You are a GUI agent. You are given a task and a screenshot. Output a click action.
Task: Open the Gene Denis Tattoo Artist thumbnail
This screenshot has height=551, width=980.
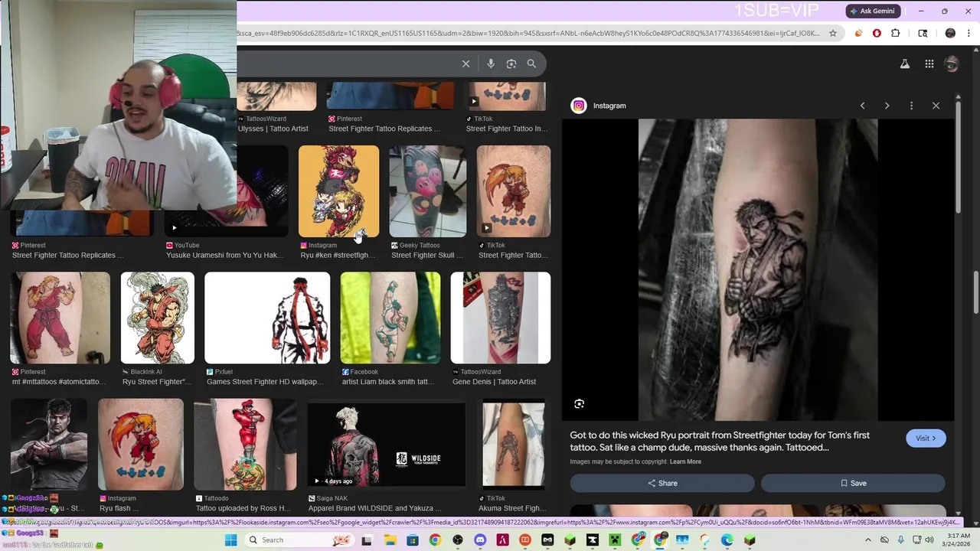pyautogui.click(x=501, y=318)
